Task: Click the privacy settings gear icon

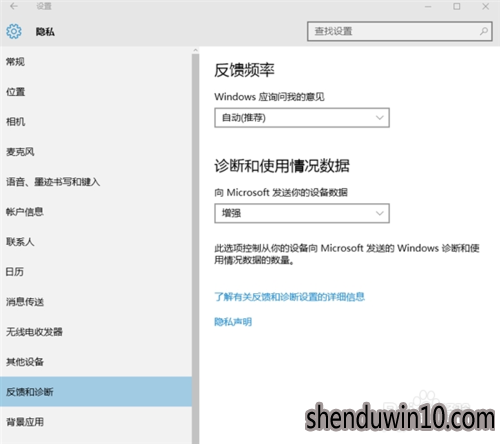Action: (x=14, y=32)
